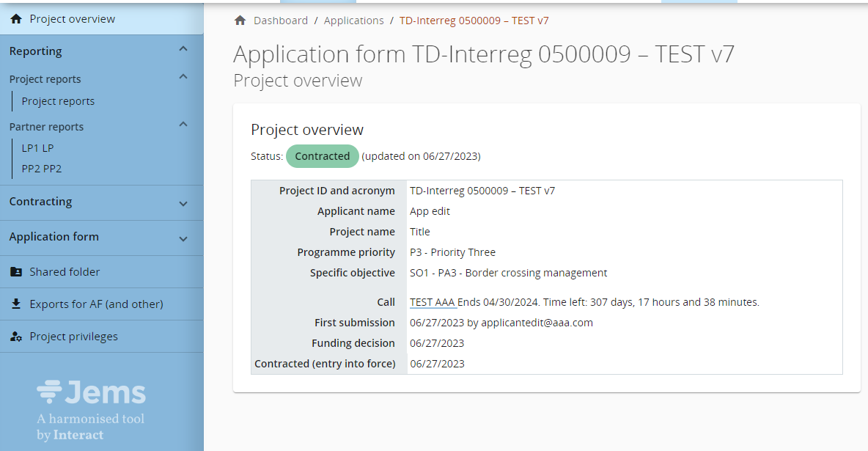Navigate to Applications in the breadcrumb
This screenshot has height=451, width=868.
(x=353, y=21)
